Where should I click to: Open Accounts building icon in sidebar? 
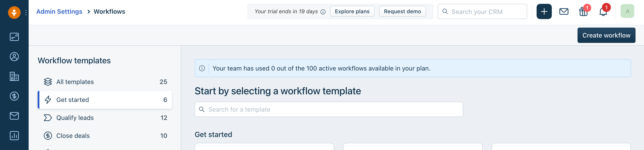coord(14,76)
